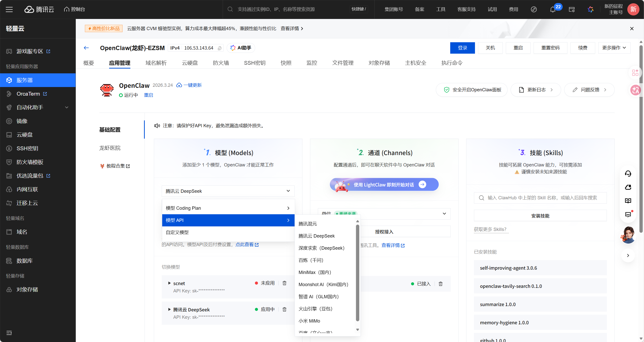Open 问题反馈 button
644x342 pixels.
click(x=589, y=90)
